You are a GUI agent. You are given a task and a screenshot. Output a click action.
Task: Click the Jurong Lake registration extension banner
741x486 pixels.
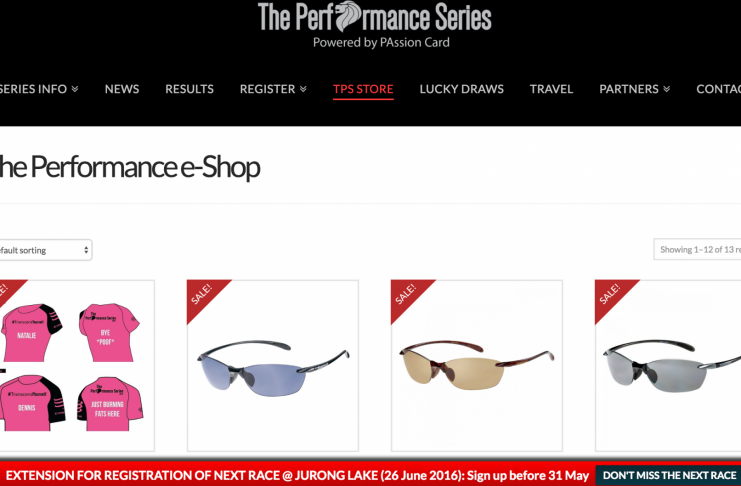[x=298, y=475]
